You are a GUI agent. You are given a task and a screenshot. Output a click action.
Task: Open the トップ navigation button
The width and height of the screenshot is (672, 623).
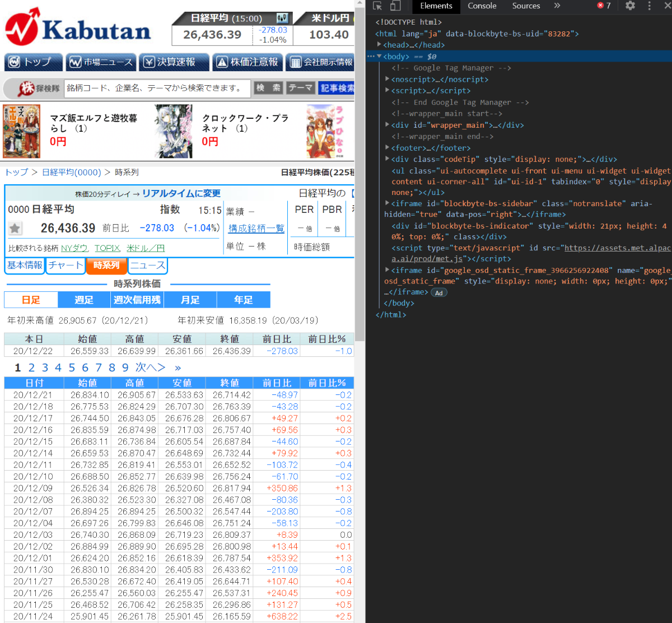pyautogui.click(x=33, y=62)
